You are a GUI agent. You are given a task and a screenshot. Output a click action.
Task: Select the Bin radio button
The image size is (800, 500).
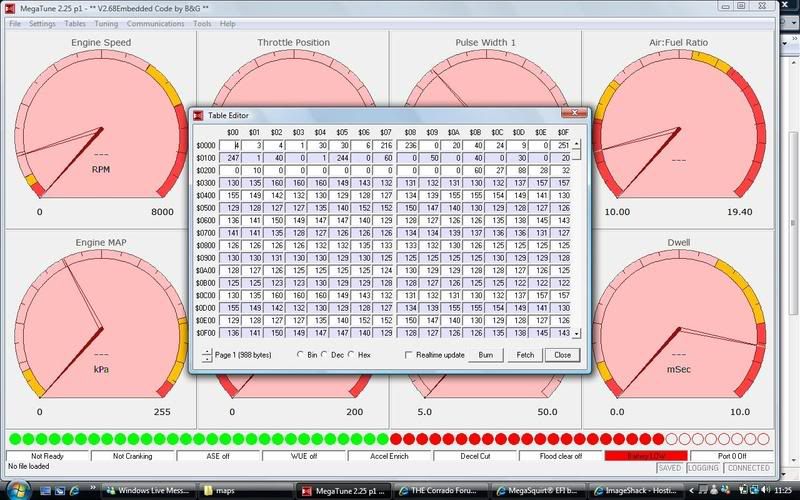click(300, 355)
